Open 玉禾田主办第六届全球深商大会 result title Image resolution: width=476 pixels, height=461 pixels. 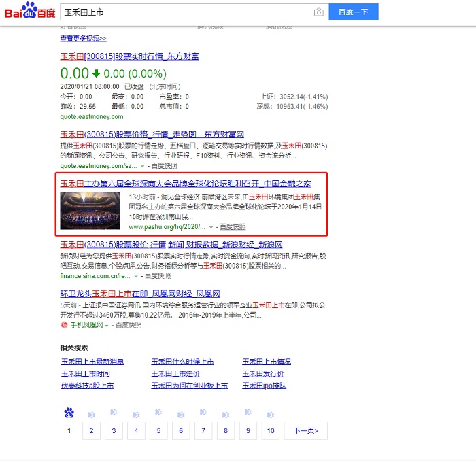point(186,184)
